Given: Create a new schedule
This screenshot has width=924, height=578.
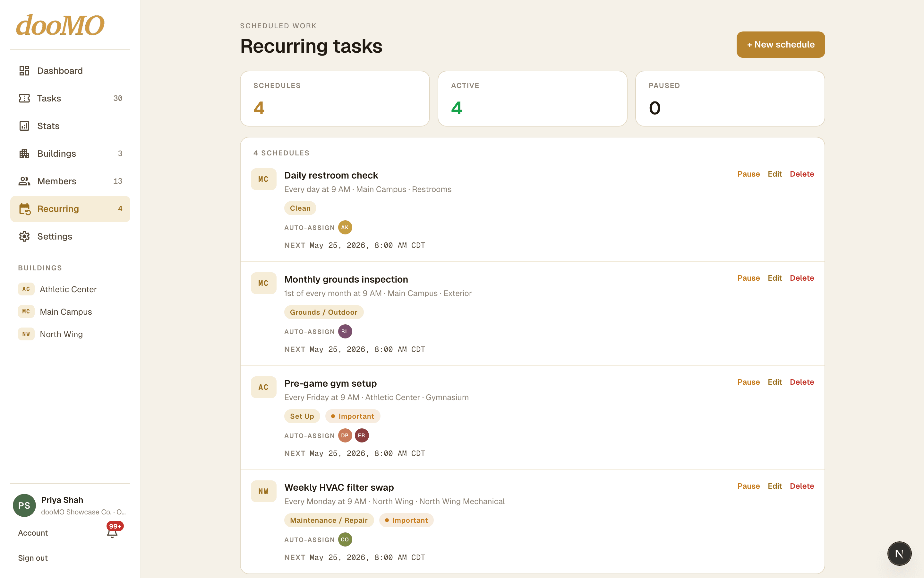Looking at the screenshot, I should point(781,45).
